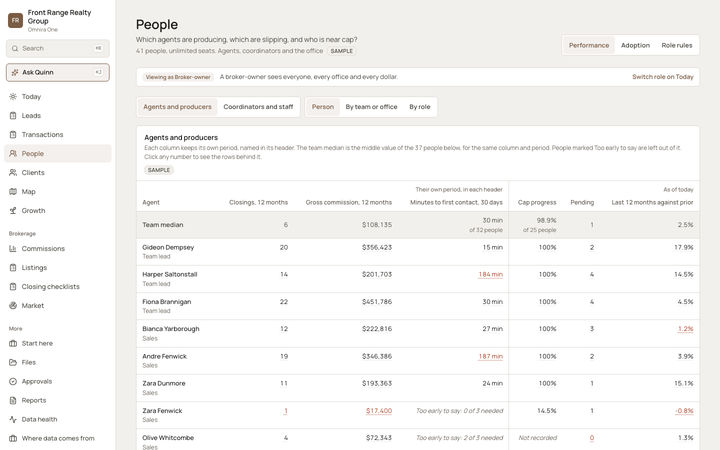720x450 pixels.
Task: Click the Approvals check-circle icon
Action: point(13,381)
